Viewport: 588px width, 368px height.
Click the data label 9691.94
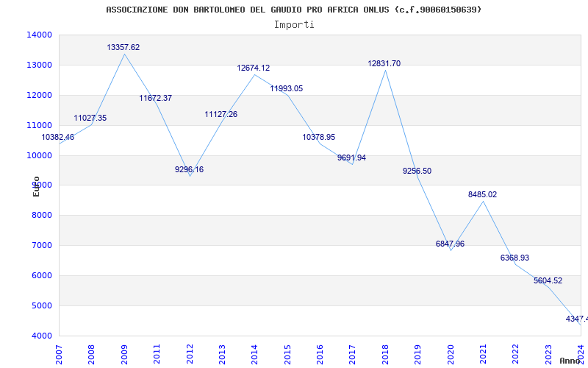(x=351, y=158)
